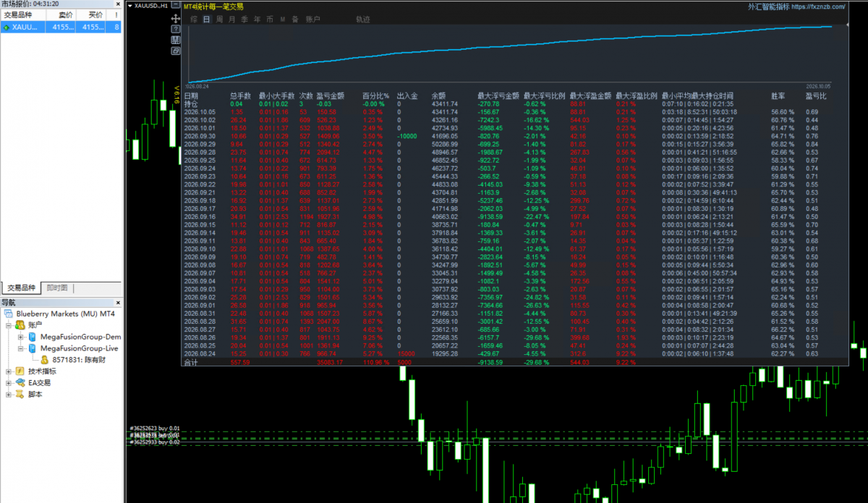Open the question mark help icon
The height and width of the screenshot is (503, 868).
tap(176, 29)
